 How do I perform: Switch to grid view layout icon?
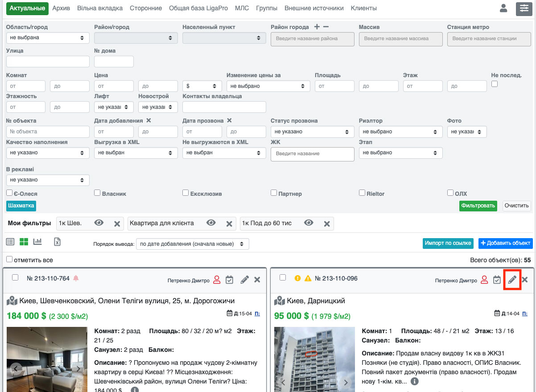click(24, 242)
